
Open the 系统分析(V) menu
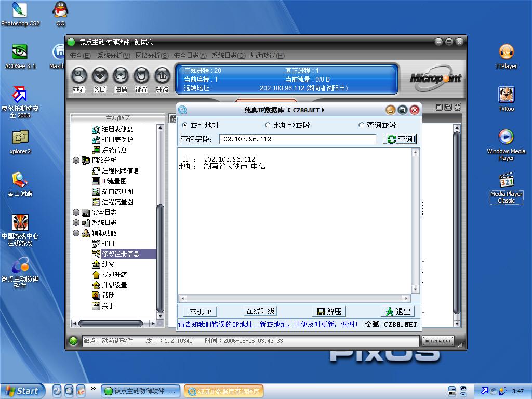(x=114, y=55)
